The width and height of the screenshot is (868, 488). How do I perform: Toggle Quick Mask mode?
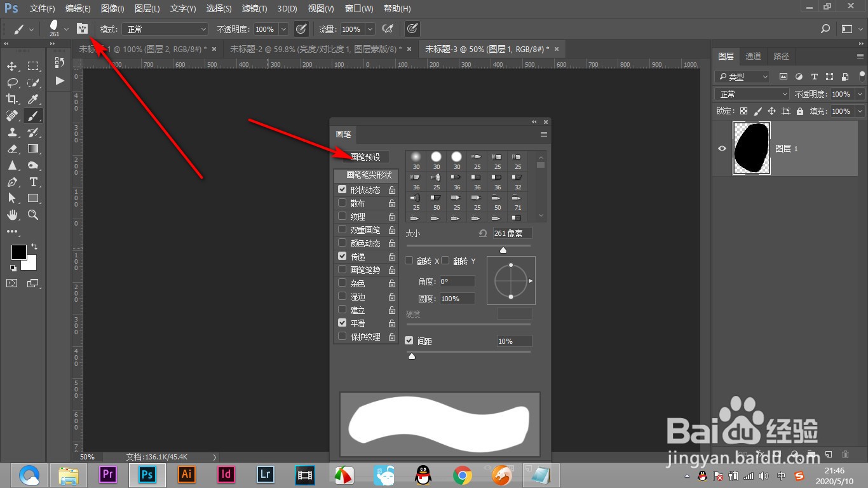12,283
